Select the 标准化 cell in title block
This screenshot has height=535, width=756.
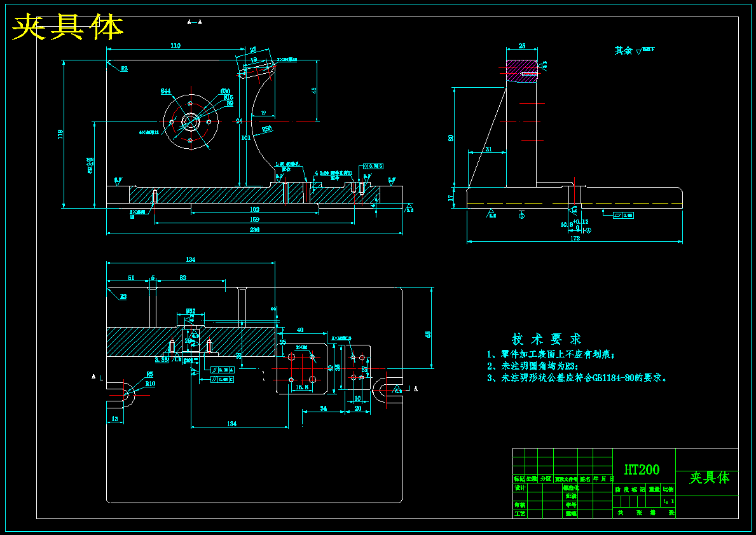click(x=570, y=488)
